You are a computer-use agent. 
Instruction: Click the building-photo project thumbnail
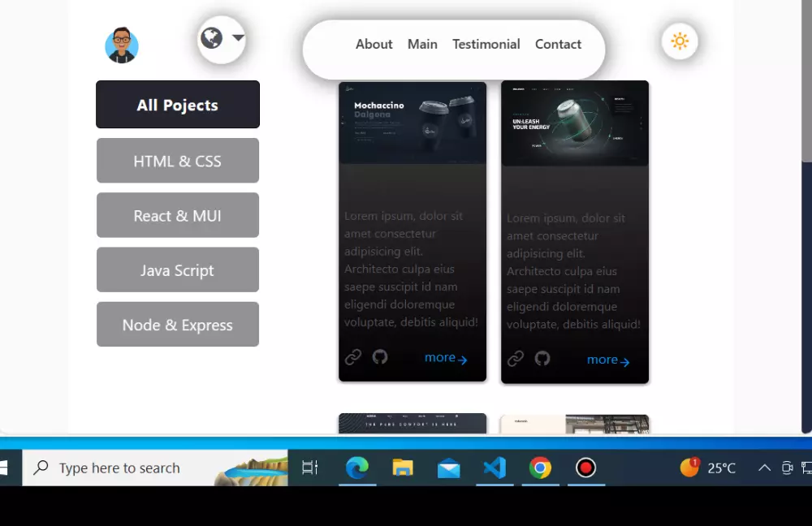pos(575,424)
